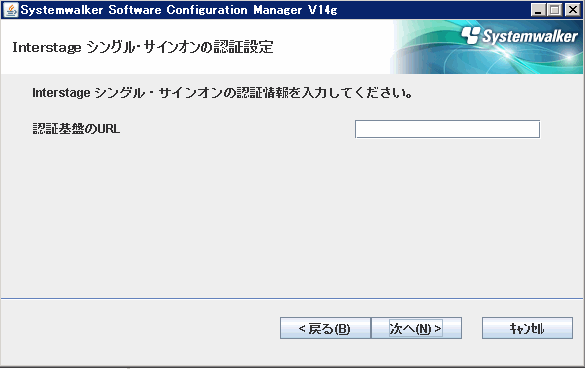This screenshot has height=369, width=585.
Task: Click the Systemwalker logo emblem in the banner
Action: (x=470, y=35)
